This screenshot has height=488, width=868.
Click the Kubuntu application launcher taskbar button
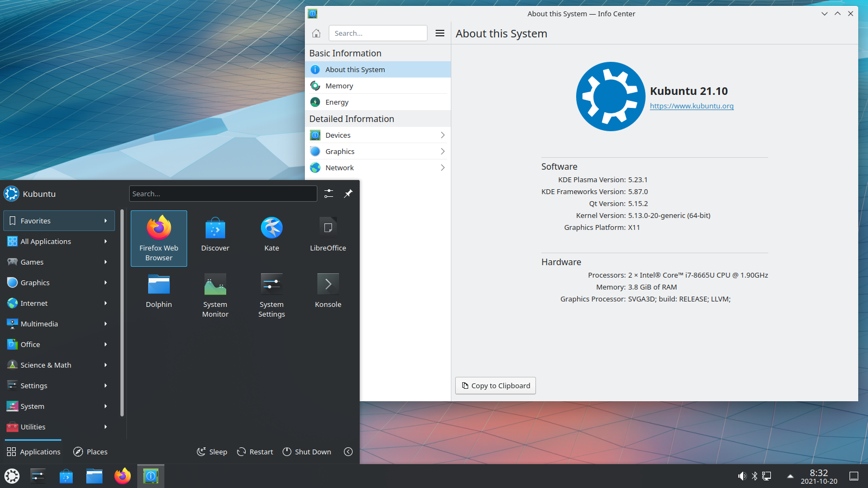pos(12,476)
